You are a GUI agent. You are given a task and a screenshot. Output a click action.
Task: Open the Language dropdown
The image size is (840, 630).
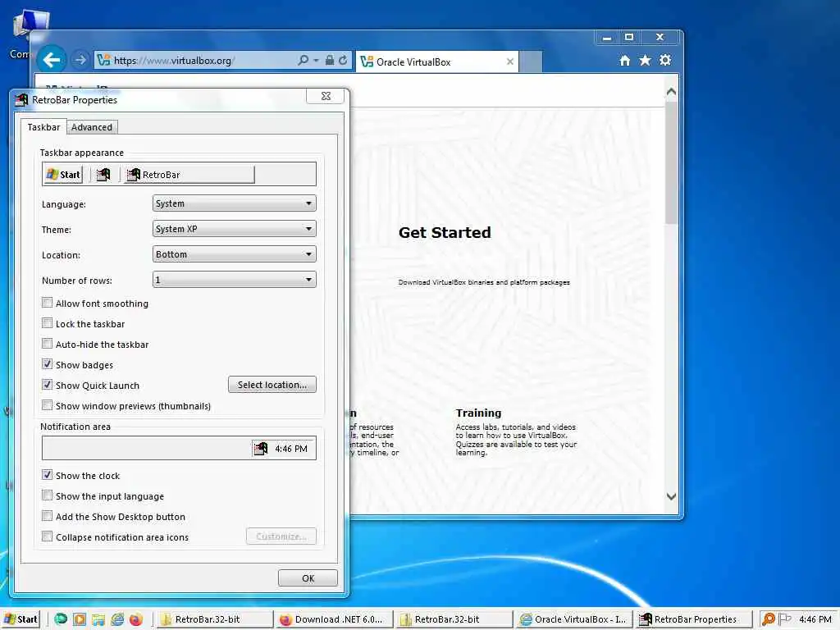pyautogui.click(x=234, y=203)
